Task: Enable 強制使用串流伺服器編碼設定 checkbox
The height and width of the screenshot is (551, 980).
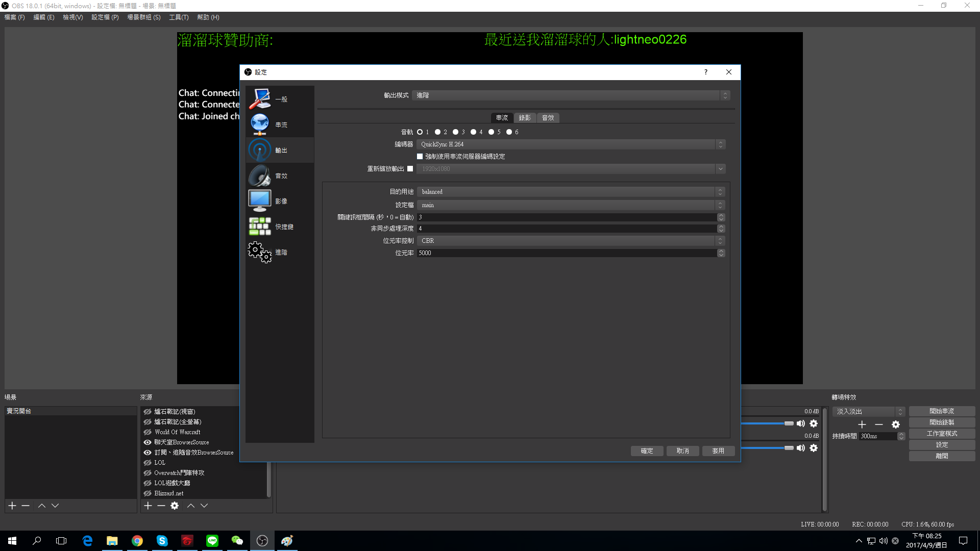Action: 420,157
